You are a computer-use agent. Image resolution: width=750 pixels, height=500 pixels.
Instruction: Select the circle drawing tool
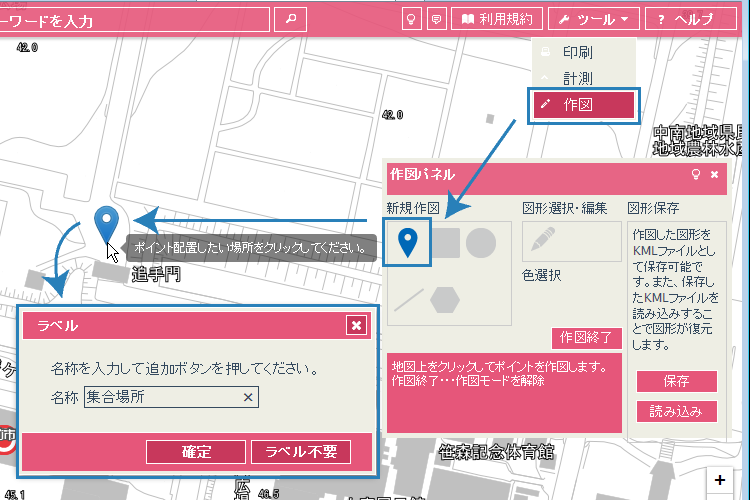coord(481,243)
